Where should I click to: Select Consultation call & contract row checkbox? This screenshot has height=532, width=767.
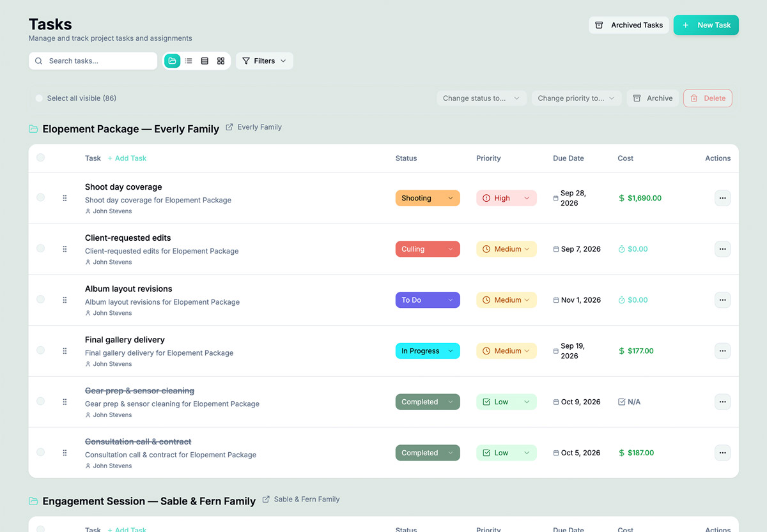[x=40, y=452]
